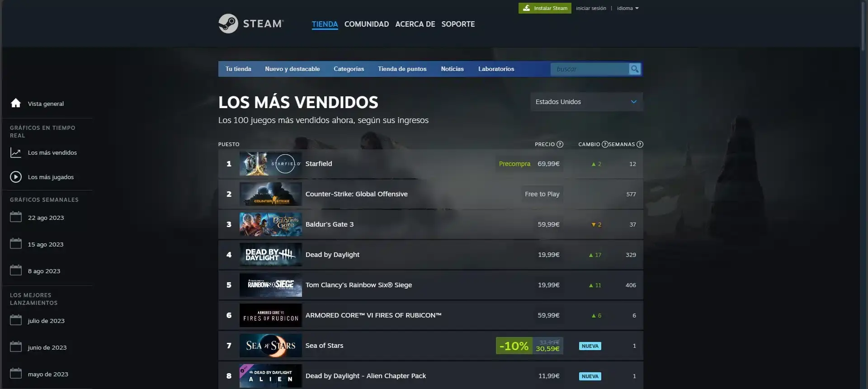Open the Sea of Stars thumbnail
868x389 pixels.
pos(270,346)
